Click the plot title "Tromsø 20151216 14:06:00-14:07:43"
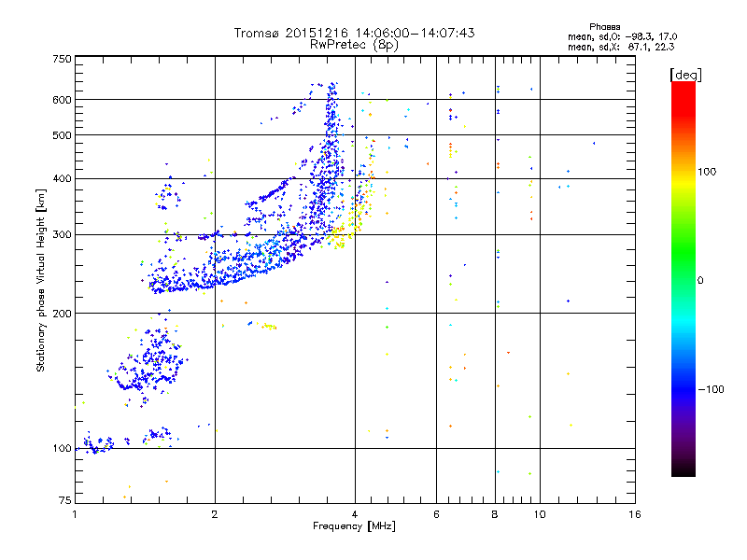The height and width of the screenshot is (560, 747). coord(354,33)
